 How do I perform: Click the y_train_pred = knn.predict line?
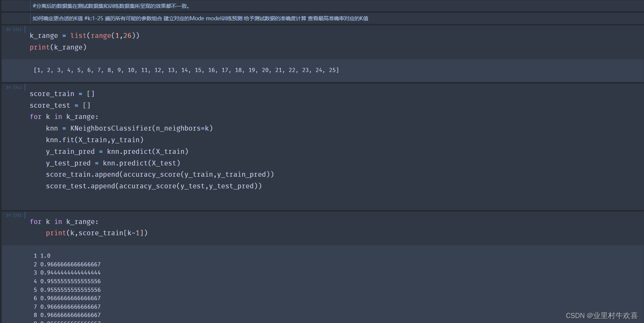pyautogui.click(x=117, y=152)
